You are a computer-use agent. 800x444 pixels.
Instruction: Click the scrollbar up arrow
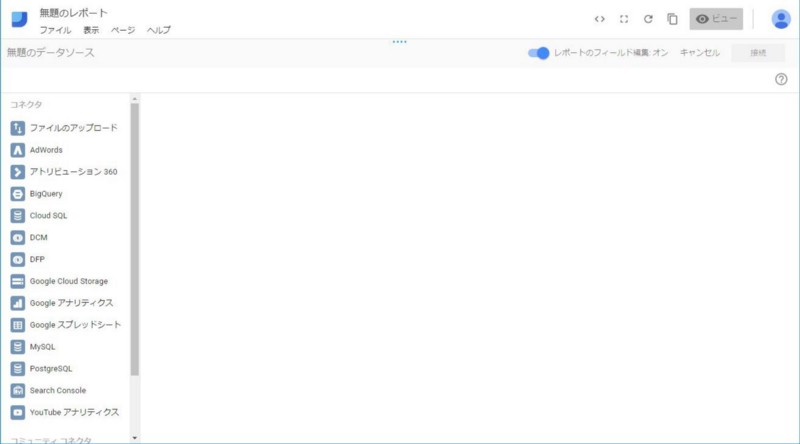click(135, 98)
